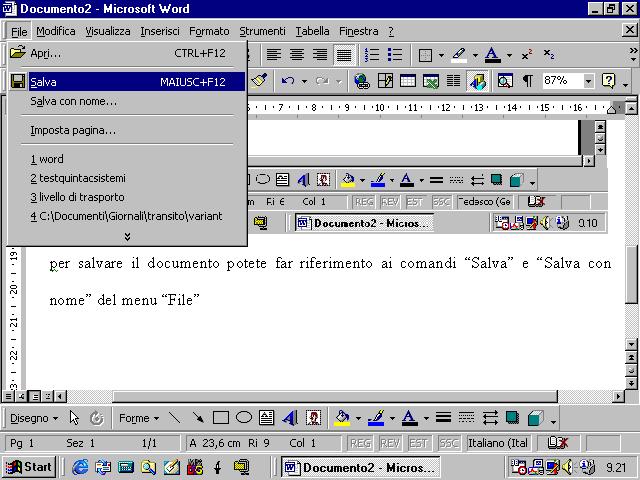Click the Documento2 taskbar button

click(x=360, y=467)
